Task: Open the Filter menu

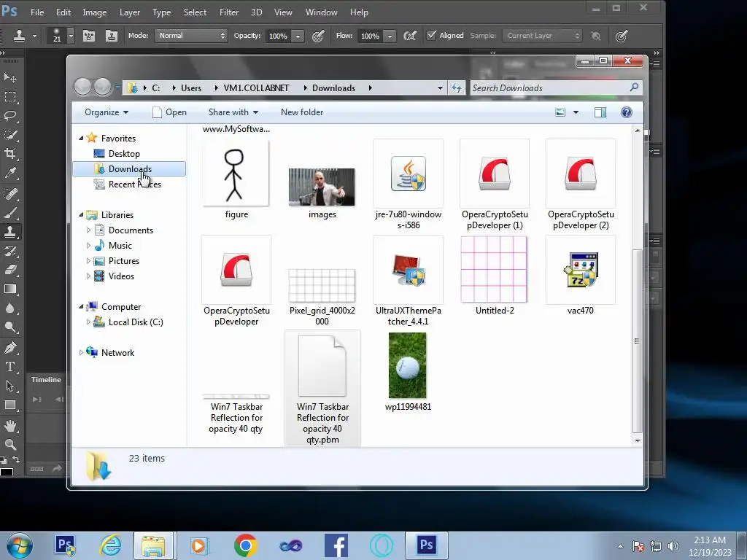Action: tap(228, 12)
